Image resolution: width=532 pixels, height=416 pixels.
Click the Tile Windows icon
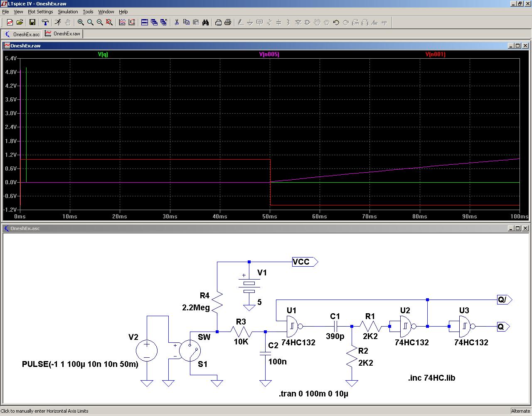click(145, 22)
